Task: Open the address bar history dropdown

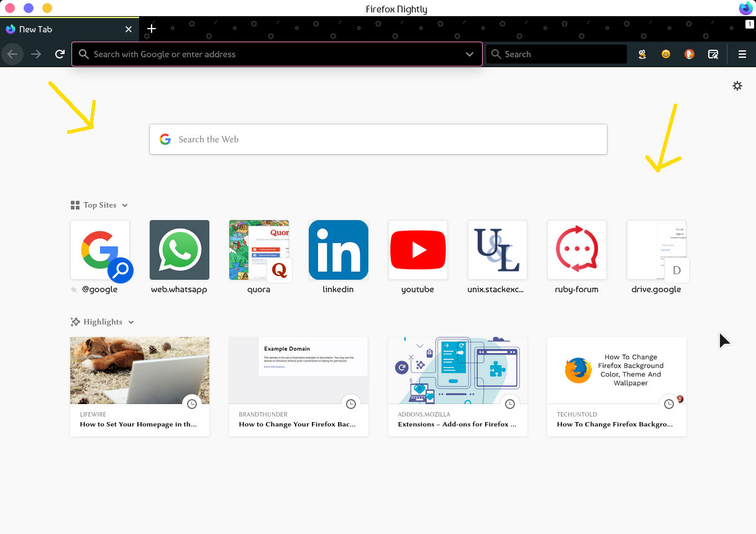Action: point(470,54)
